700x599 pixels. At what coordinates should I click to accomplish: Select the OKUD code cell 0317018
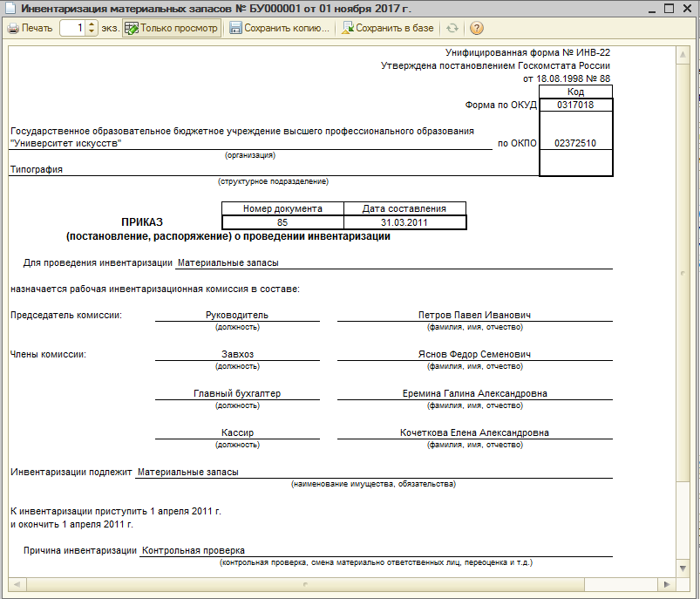[575, 105]
